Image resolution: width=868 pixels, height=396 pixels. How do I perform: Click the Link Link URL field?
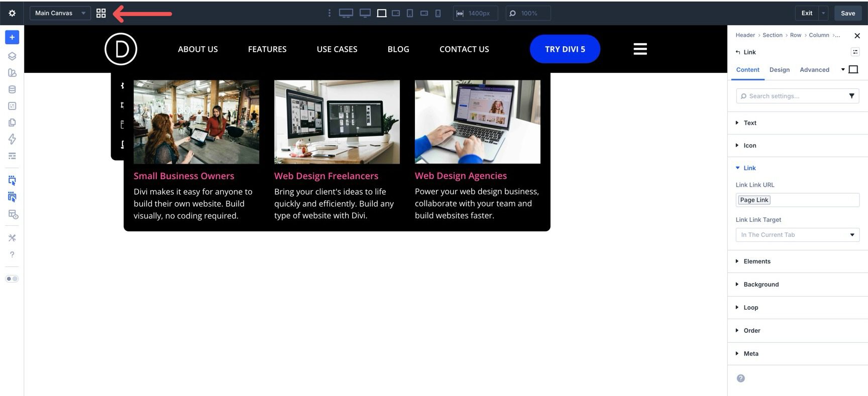tap(797, 200)
